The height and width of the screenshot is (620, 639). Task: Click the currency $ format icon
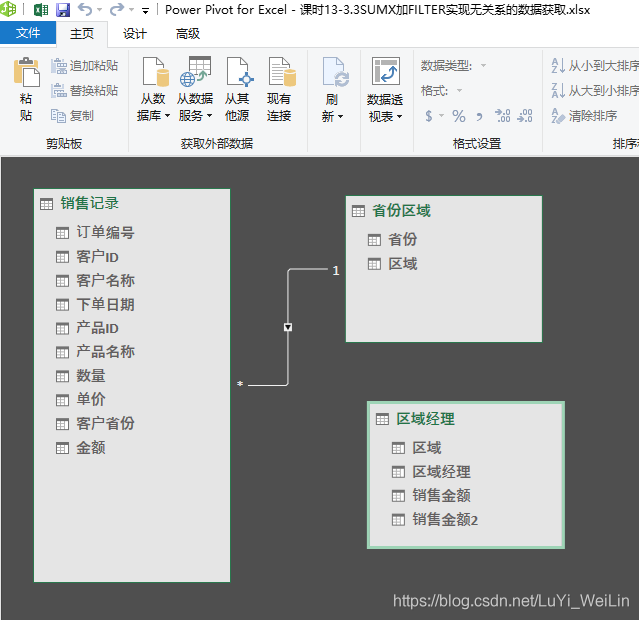coord(429,116)
